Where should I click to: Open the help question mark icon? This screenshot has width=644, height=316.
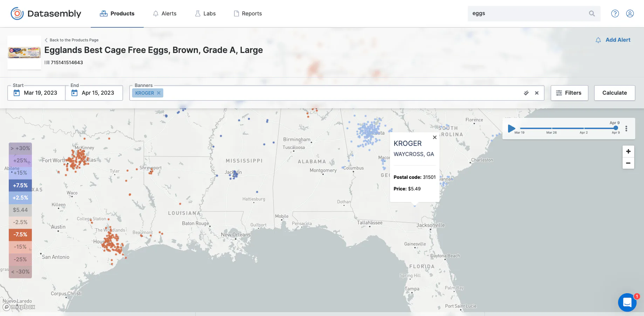[x=615, y=13]
